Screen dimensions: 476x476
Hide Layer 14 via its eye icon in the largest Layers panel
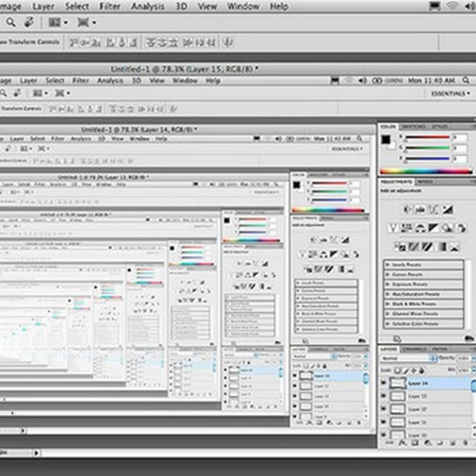coord(383,383)
